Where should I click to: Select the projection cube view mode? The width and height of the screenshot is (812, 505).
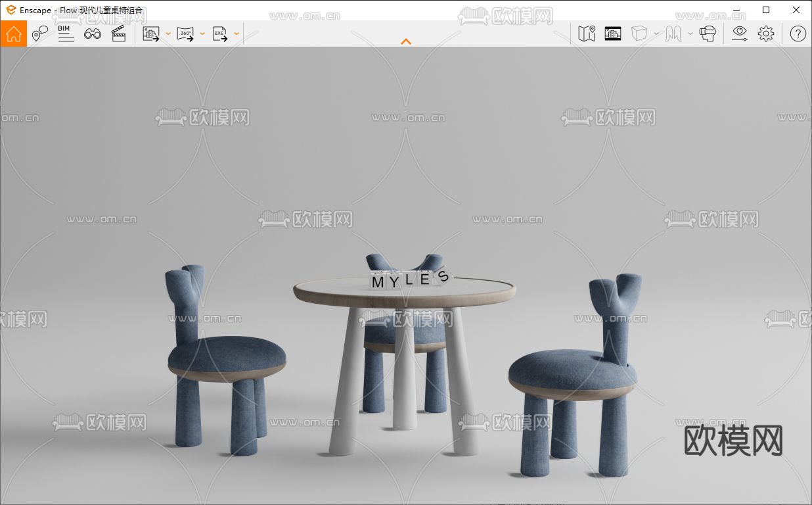coord(639,34)
